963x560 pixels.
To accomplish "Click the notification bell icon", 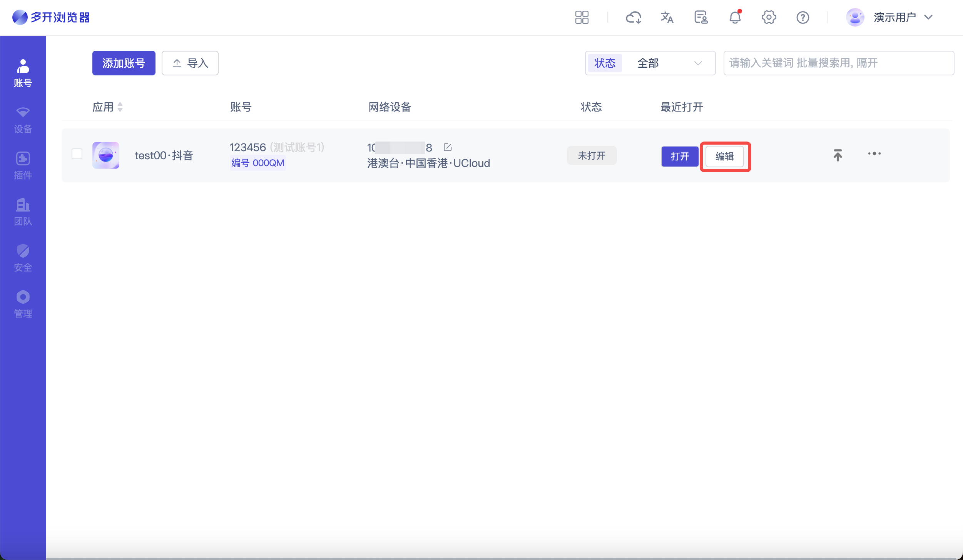I will pyautogui.click(x=735, y=17).
